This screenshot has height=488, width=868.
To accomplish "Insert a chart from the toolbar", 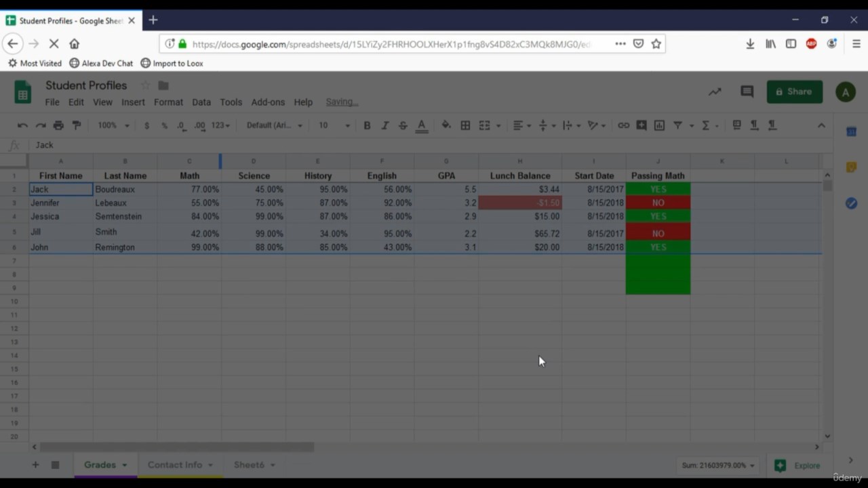I will point(659,125).
